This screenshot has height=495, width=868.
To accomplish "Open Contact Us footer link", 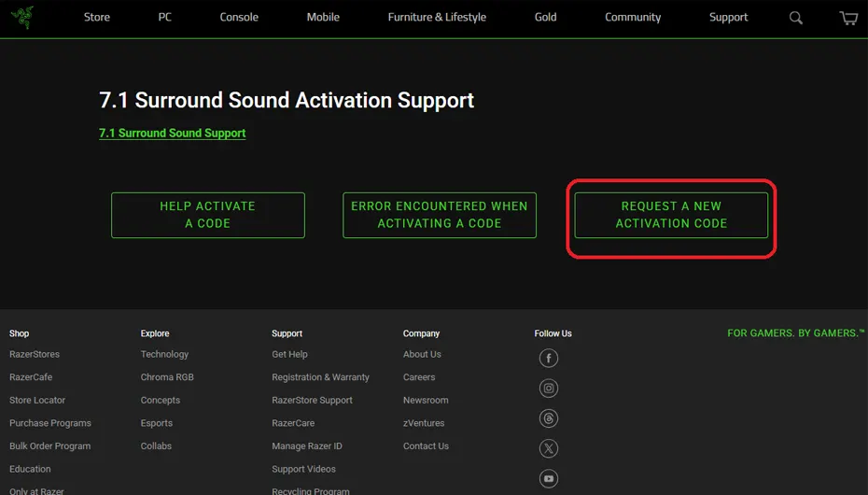I will point(426,446).
